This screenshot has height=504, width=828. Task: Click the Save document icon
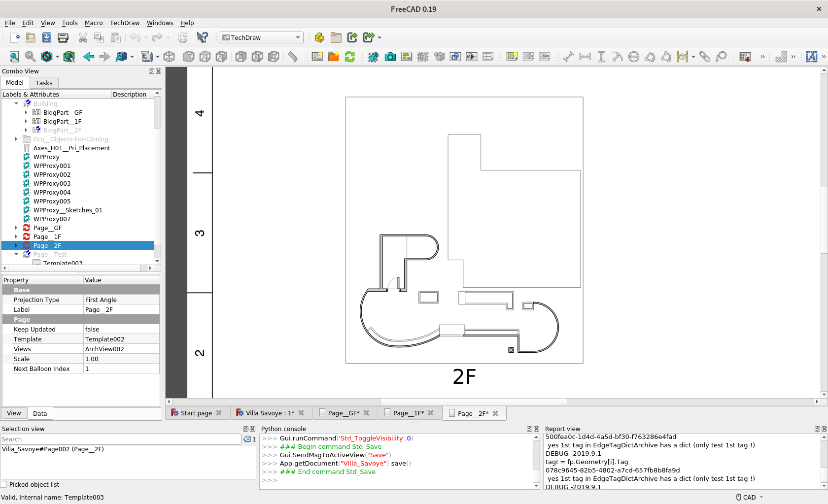[47, 37]
